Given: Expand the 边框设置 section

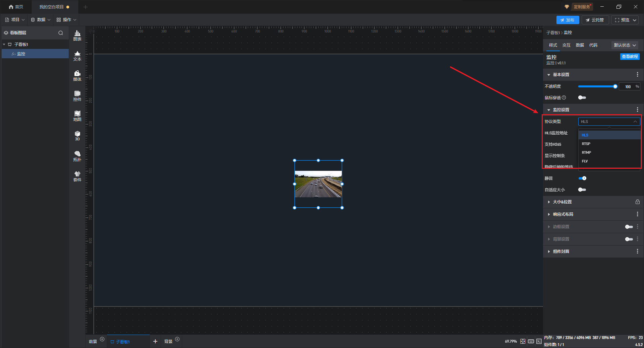Looking at the screenshot, I should pos(549,227).
